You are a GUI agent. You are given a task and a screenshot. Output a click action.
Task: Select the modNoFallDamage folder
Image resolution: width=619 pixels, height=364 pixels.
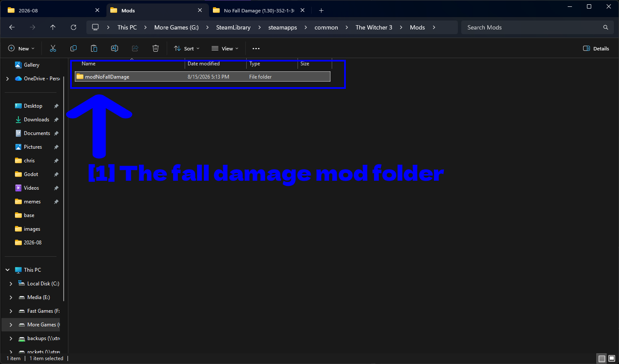click(203, 77)
